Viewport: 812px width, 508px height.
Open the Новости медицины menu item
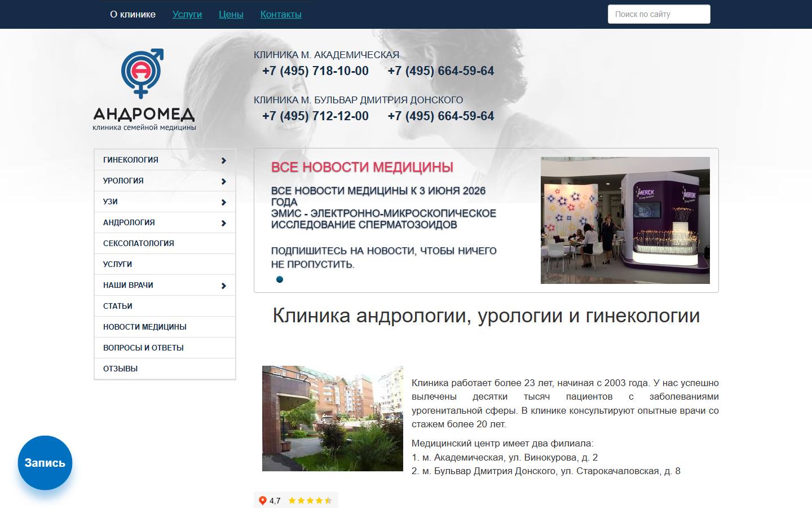coord(165,327)
